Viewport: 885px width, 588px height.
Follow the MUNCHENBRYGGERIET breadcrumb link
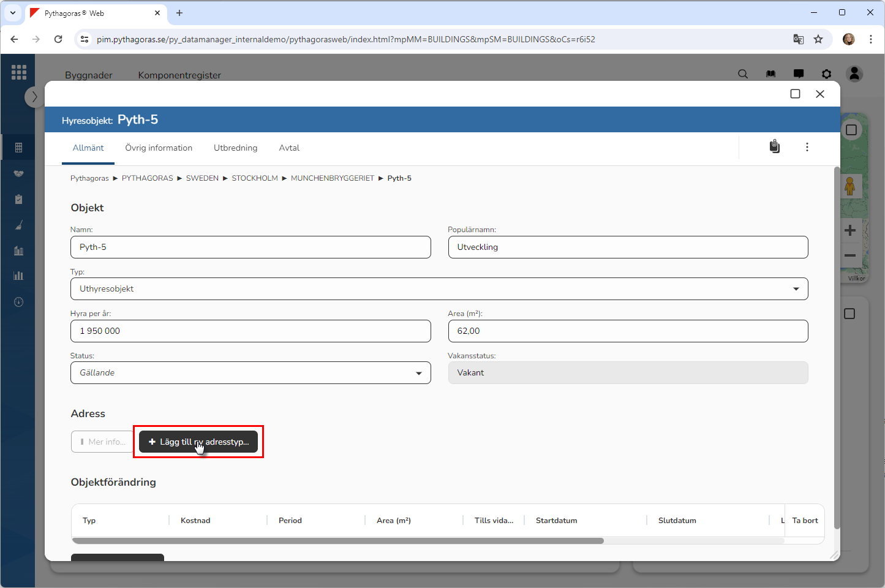click(x=332, y=178)
